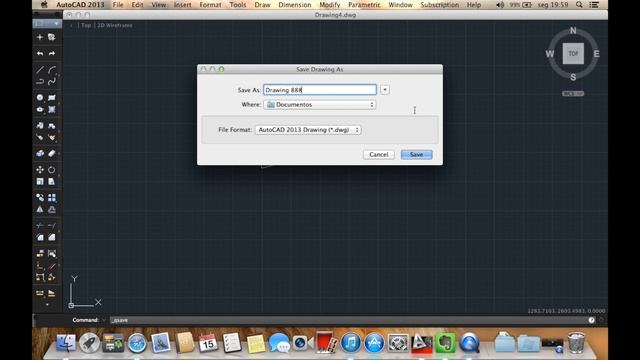
Task: Click E on the ViewCube compass
Action: tap(596, 54)
